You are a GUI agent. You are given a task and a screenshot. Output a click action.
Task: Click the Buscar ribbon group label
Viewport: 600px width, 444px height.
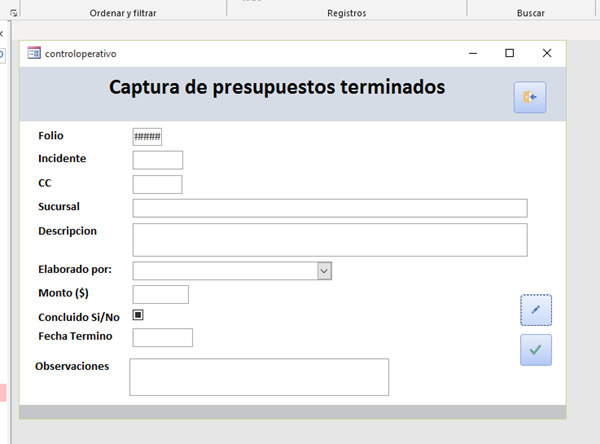(x=531, y=13)
